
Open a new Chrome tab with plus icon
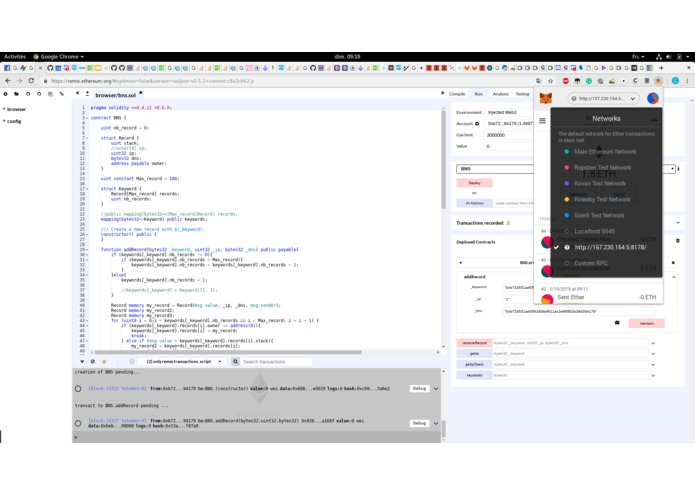tap(661, 68)
